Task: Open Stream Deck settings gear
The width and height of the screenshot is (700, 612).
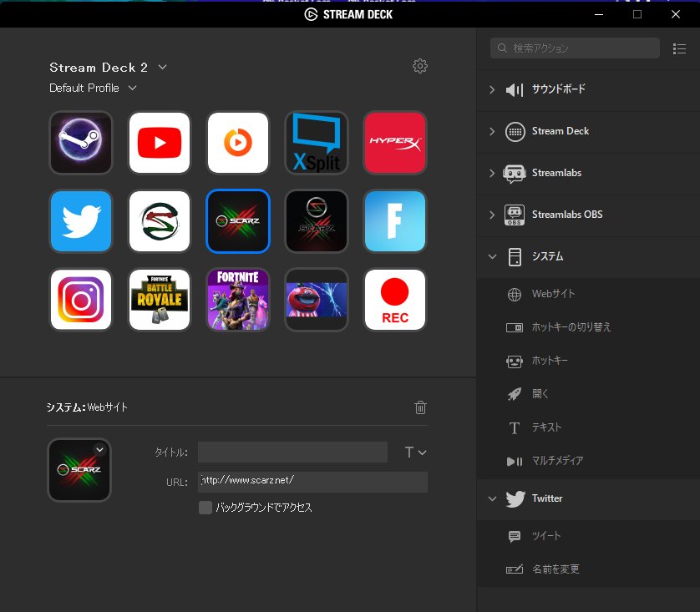Action: pyautogui.click(x=419, y=66)
